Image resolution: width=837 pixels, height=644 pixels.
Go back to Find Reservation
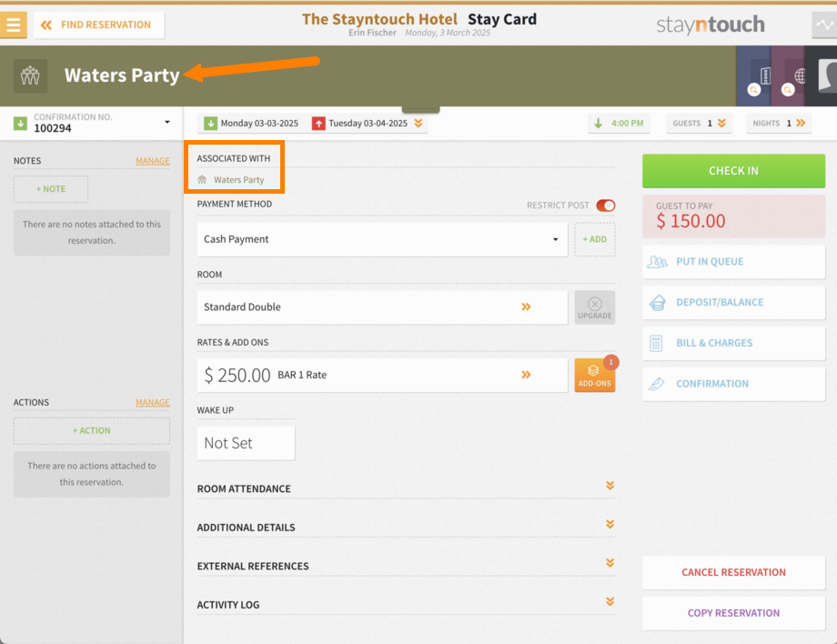pos(99,25)
